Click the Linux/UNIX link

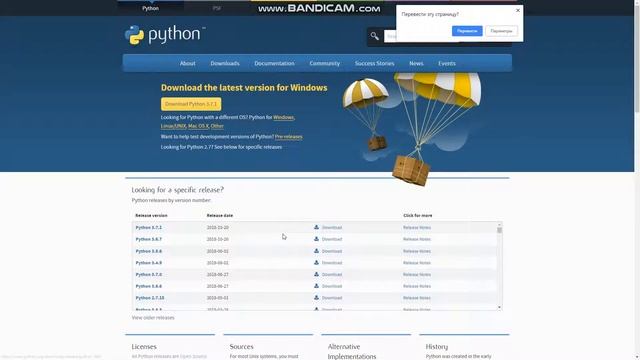pos(173,126)
